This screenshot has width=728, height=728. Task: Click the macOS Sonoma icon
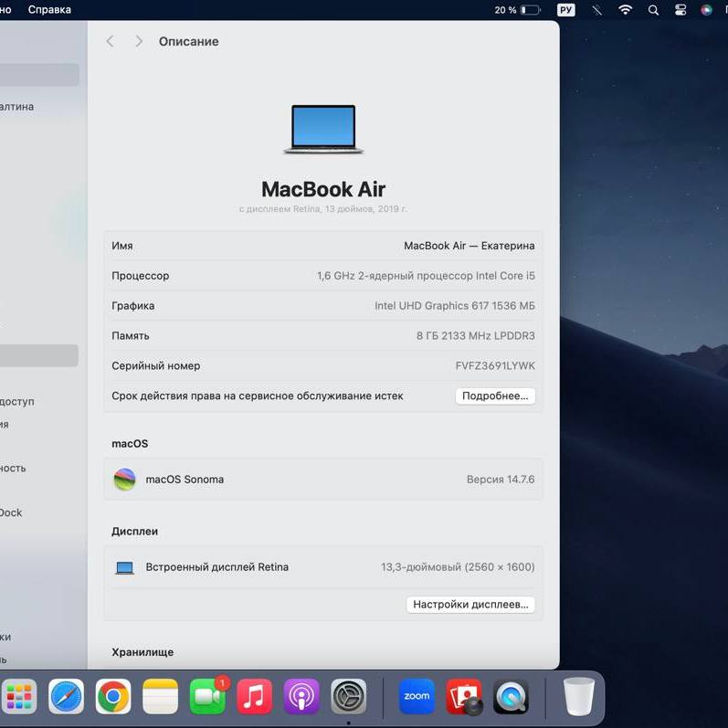[124, 480]
